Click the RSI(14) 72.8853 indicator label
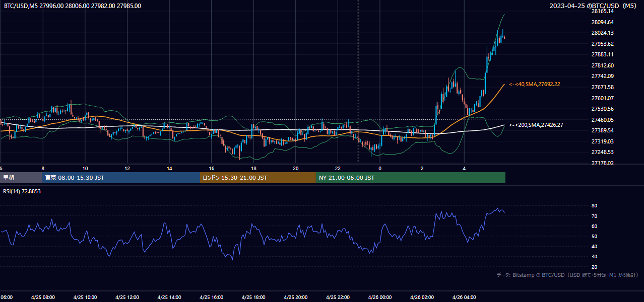Image resolution: width=644 pixels, height=302 pixels. click(22, 191)
